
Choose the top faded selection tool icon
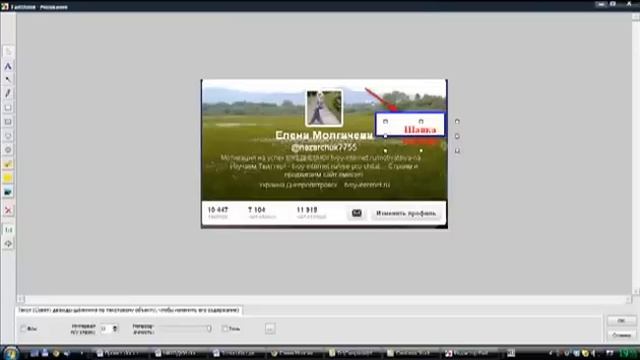pos(8,51)
